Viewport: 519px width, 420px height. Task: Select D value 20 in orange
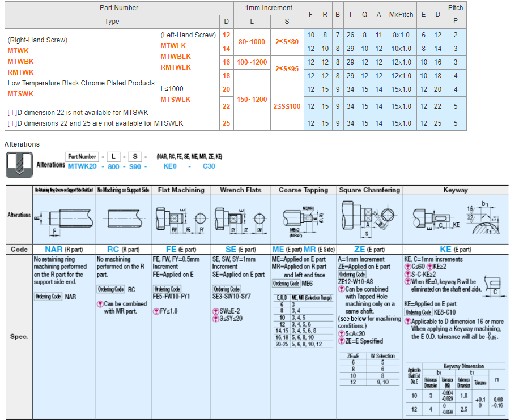227,89
